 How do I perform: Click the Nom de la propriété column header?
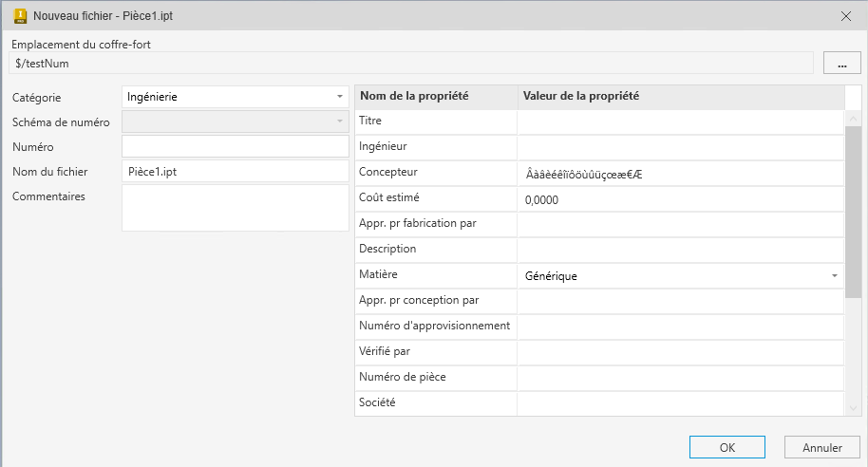point(436,96)
